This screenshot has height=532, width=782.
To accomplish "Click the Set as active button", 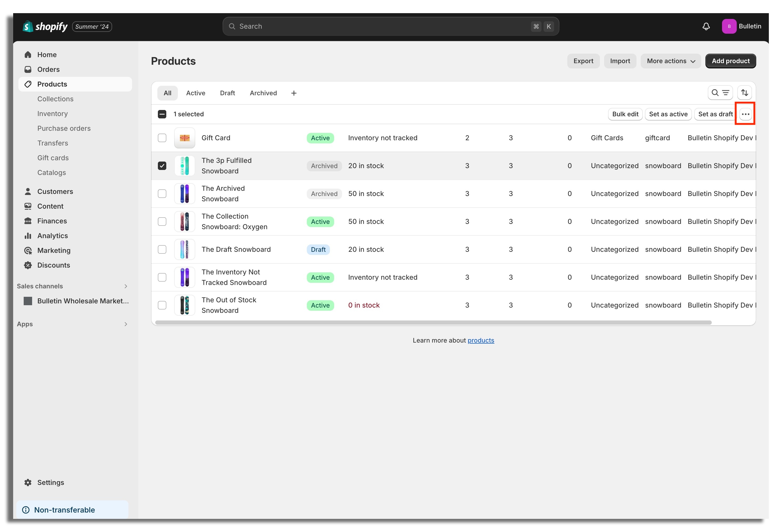I will pyautogui.click(x=668, y=114).
